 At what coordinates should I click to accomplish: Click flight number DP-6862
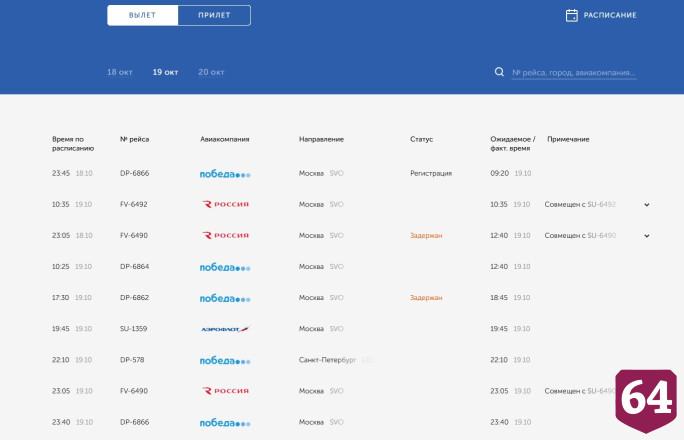(x=134, y=297)
